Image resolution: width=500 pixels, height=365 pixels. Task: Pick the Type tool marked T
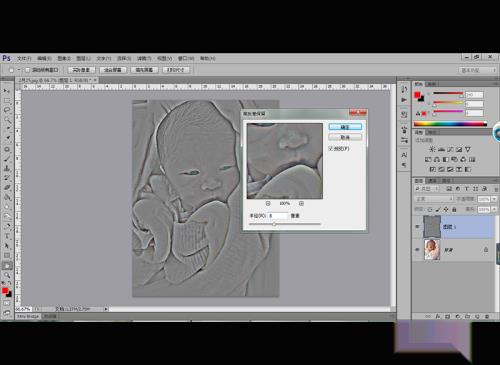[7, 236]
